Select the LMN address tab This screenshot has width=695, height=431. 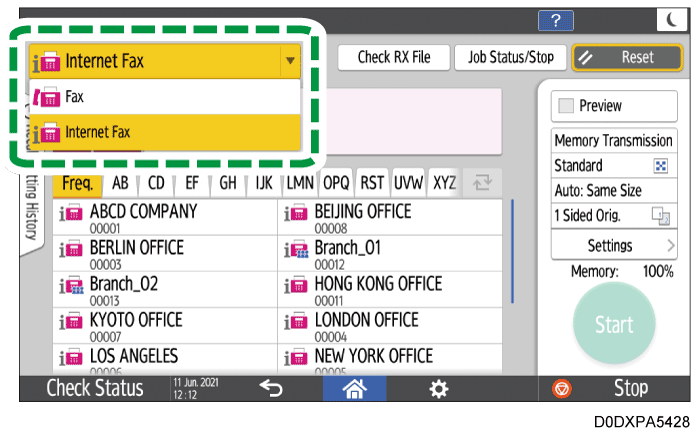[x=300, y=183]
